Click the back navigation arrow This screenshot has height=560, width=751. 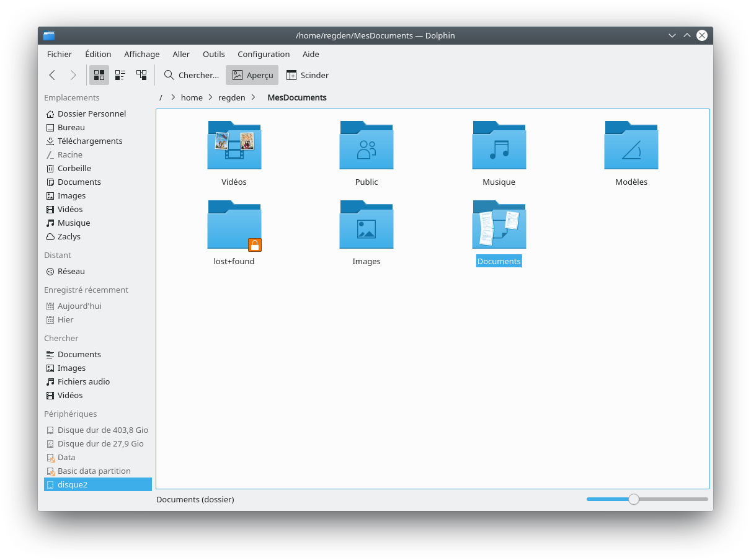coord(52,75)
